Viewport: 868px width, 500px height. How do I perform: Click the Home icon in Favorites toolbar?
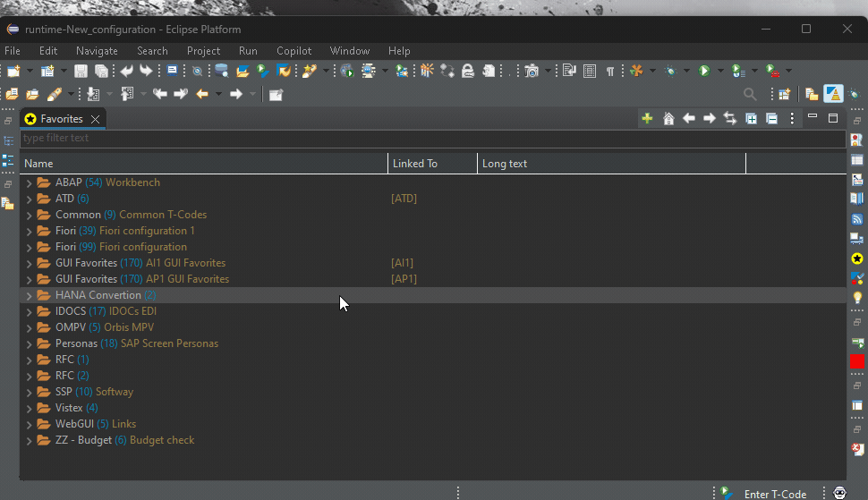coord(668,118)
